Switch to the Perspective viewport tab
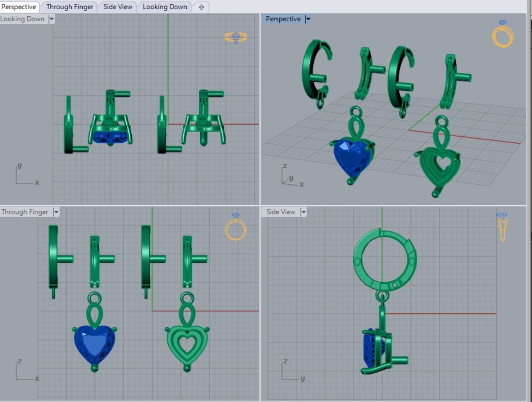This screenshot has height=402, width=532. tap(18, 7)
